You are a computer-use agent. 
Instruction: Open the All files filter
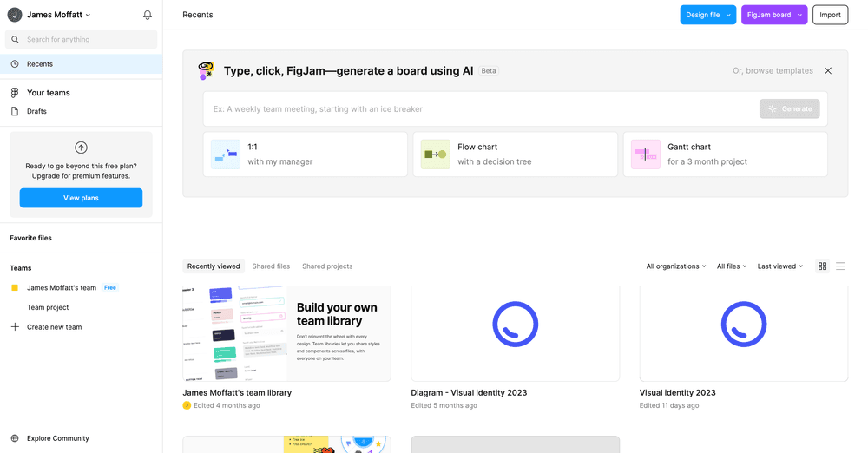[731, 266]
